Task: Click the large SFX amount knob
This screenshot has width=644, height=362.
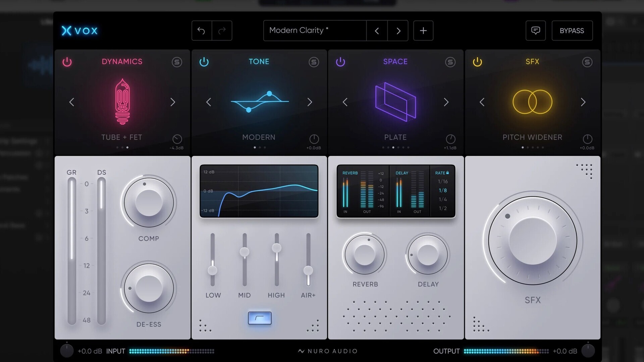Action: (x=532, y=240)
